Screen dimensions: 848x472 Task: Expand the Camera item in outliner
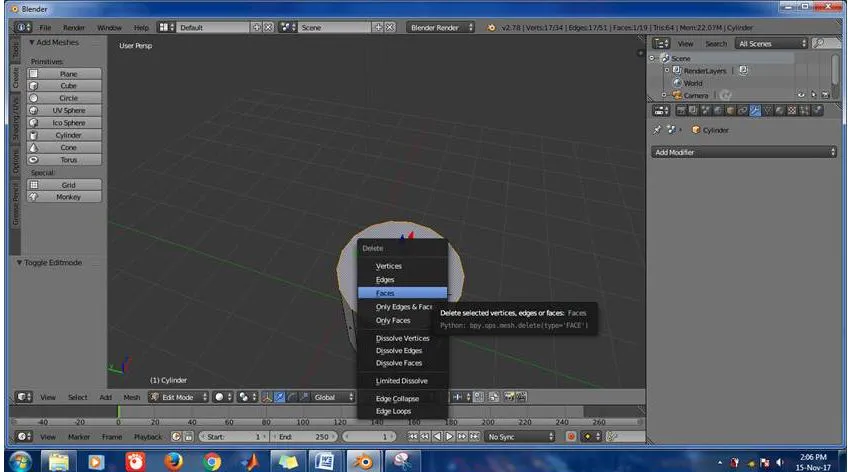coord(664,95)
